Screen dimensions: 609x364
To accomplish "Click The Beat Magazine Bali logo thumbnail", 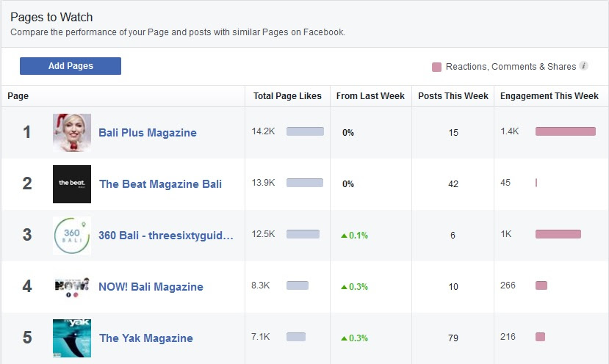I will [x=72, y=184].
